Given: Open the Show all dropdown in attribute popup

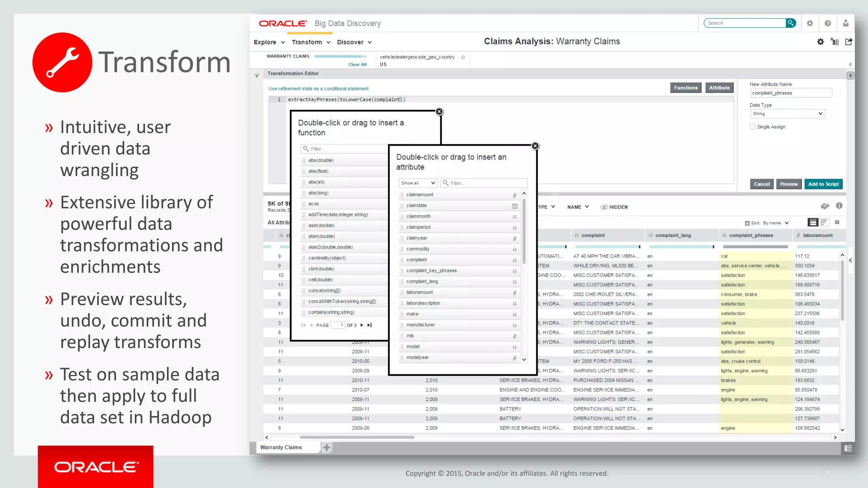Looking at the screenshot, I should point(418,183).
